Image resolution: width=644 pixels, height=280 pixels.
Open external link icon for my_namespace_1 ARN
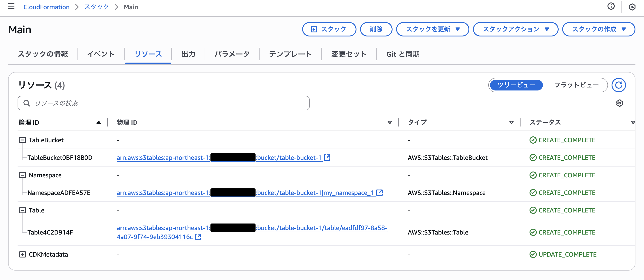pyautogui.click(x=379, y=192)
